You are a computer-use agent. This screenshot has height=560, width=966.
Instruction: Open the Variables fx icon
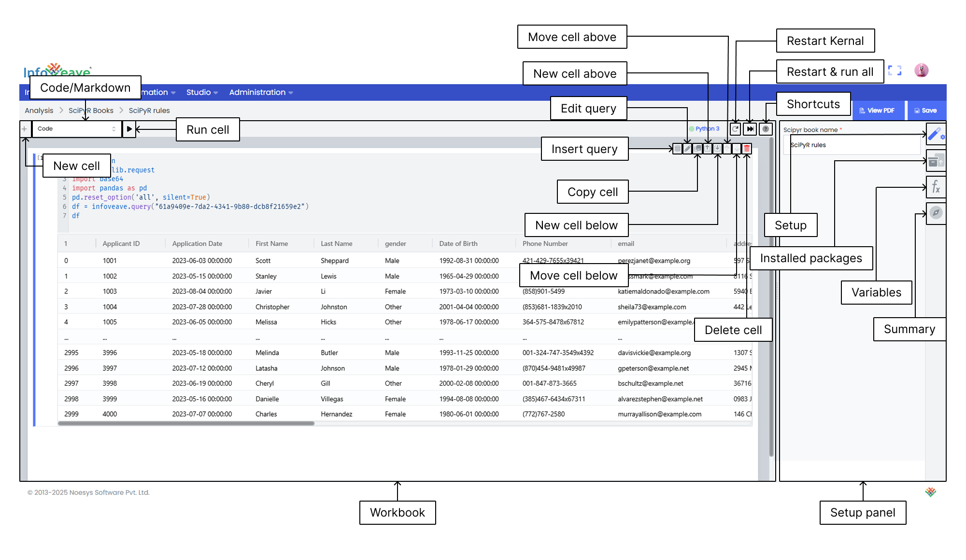[x=936, y=187]
